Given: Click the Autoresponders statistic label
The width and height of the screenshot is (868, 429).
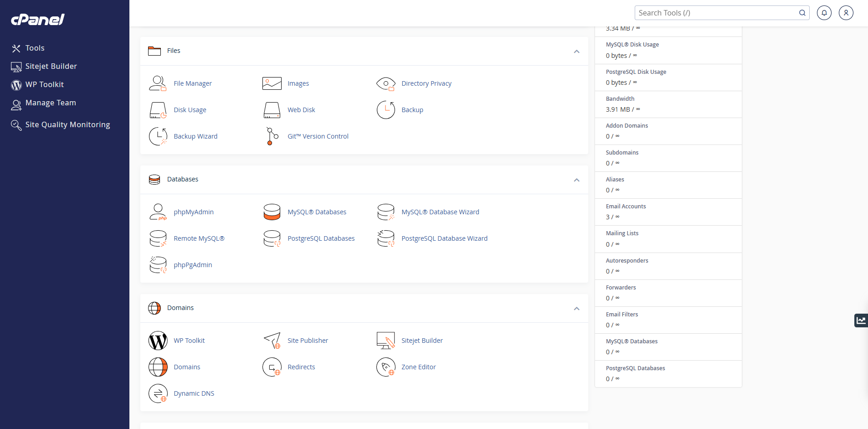Looking at the screenshot, I should pos(627,261).
